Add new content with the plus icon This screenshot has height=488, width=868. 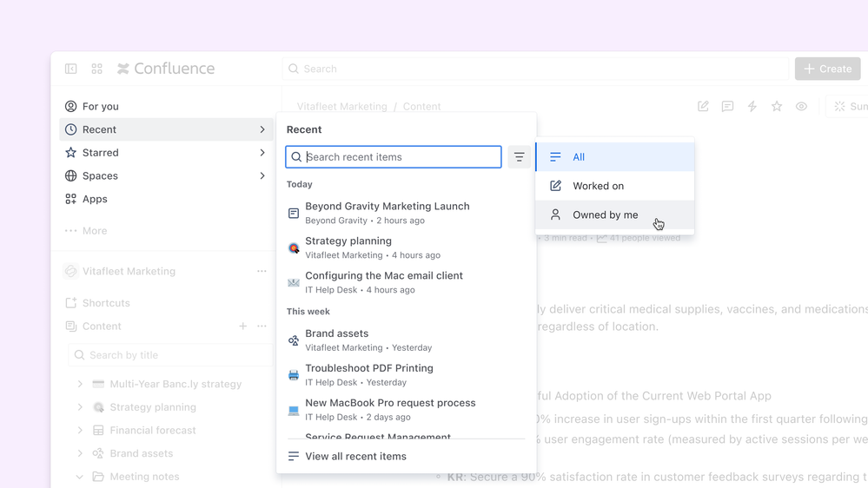243,326
